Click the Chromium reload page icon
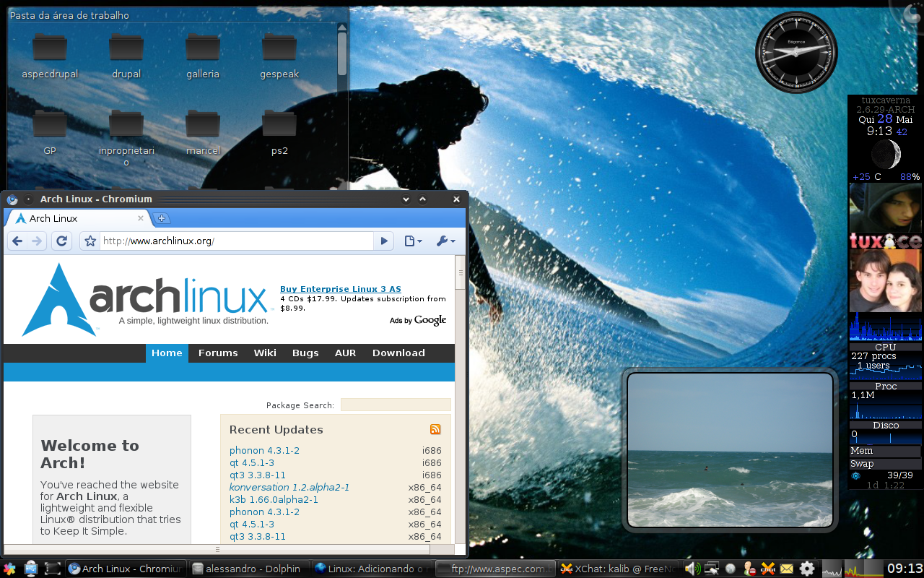924x578 pixels. 62,241
